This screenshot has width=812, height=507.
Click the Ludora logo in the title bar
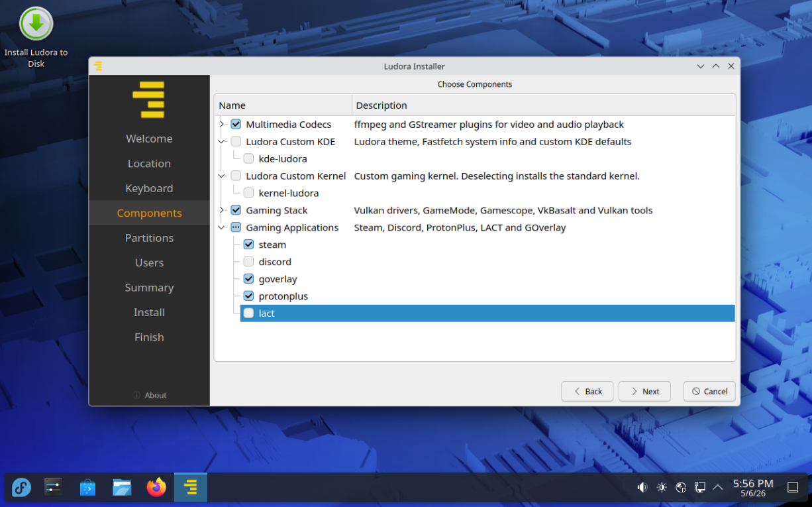(98, 66)
